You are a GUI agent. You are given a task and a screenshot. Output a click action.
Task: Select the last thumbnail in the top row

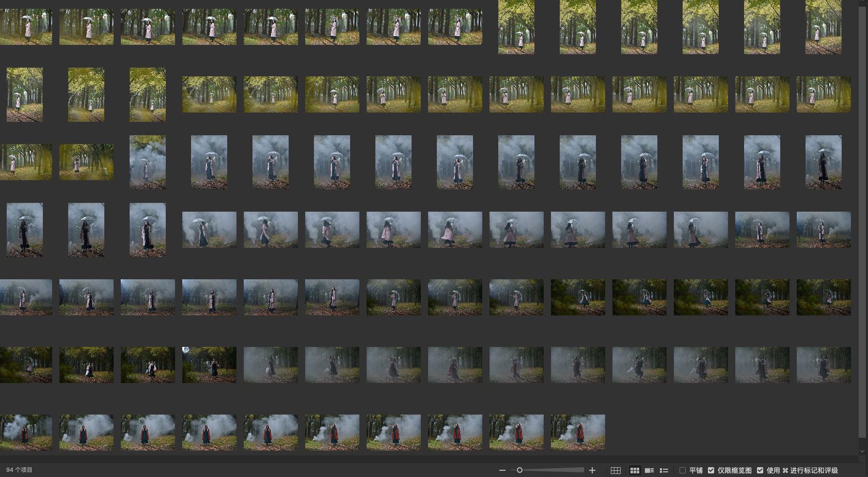point(824,27)
